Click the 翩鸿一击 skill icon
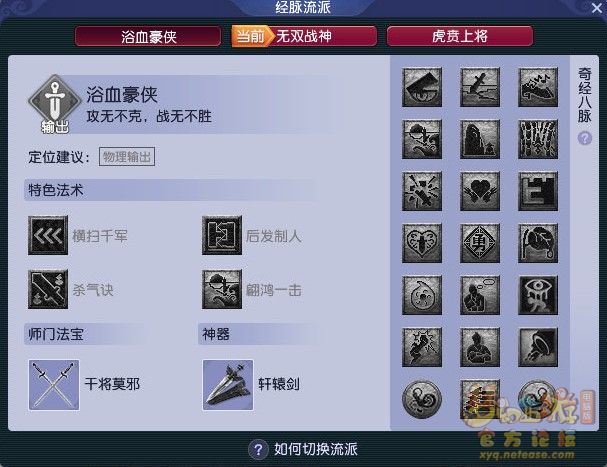Viewport: 607px width, 467px height. click(222, 289)
